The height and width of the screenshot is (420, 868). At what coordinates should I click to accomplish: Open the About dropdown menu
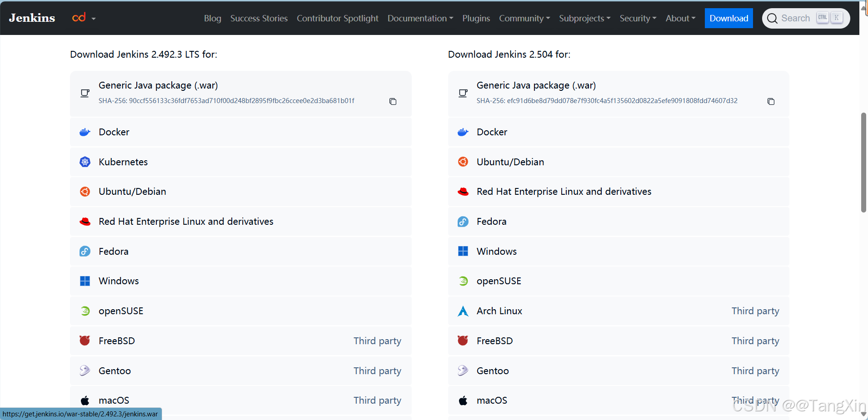pos(681,18)
